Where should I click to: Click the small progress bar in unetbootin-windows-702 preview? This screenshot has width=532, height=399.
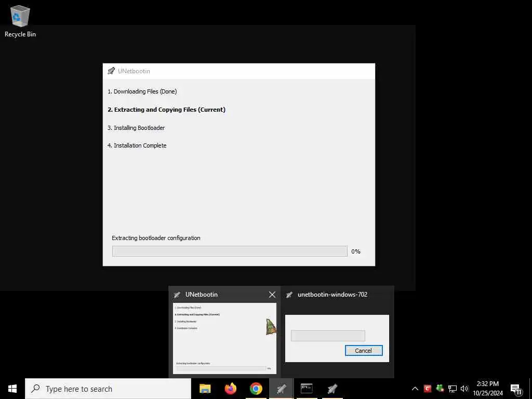point(328,336)
